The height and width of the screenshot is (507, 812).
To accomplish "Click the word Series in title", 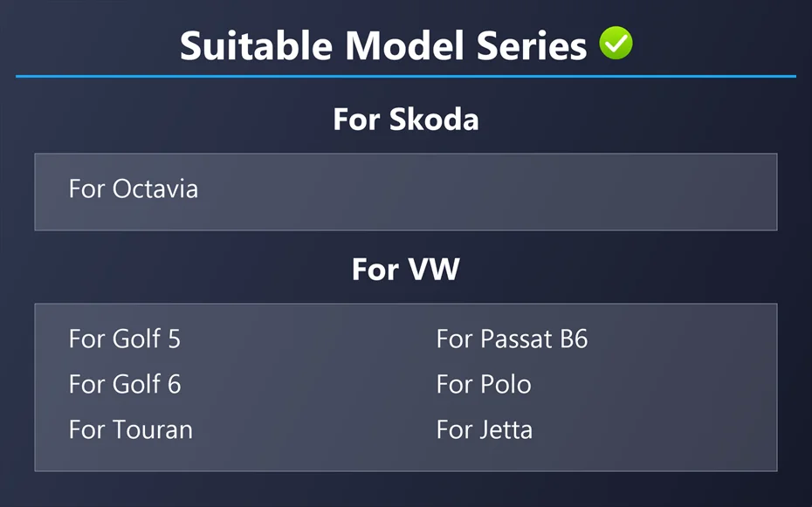I will click(x=532, y=45).
